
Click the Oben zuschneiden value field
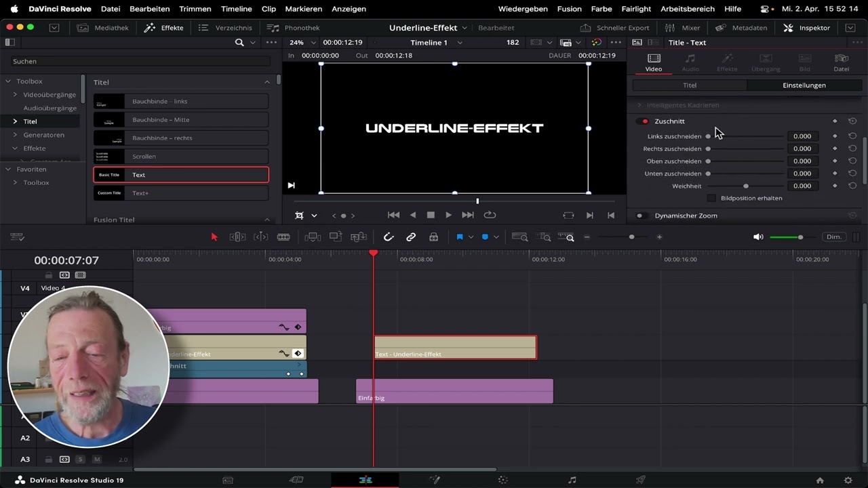802,161
